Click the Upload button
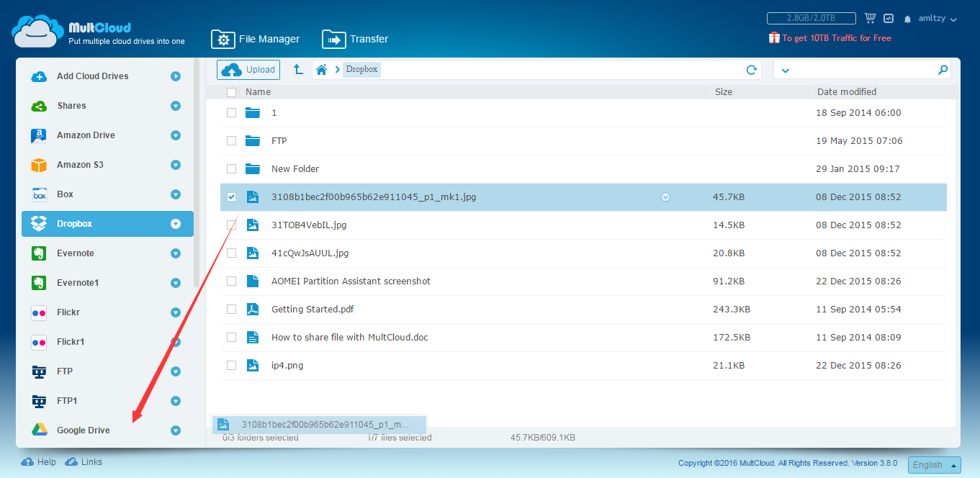Image resolution: width=980 pixels, height=478 pixels. (248, 70)
